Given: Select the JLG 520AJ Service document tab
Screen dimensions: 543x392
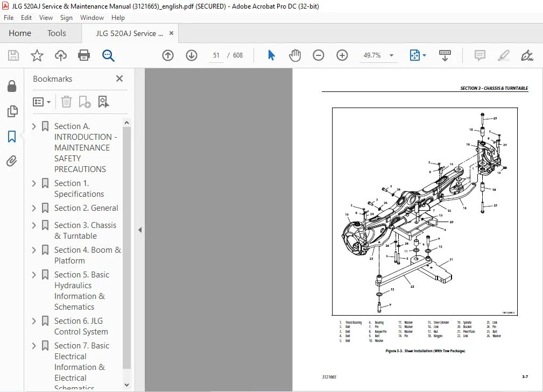Looking at the screenshot, I should click(x=129, y=33).
